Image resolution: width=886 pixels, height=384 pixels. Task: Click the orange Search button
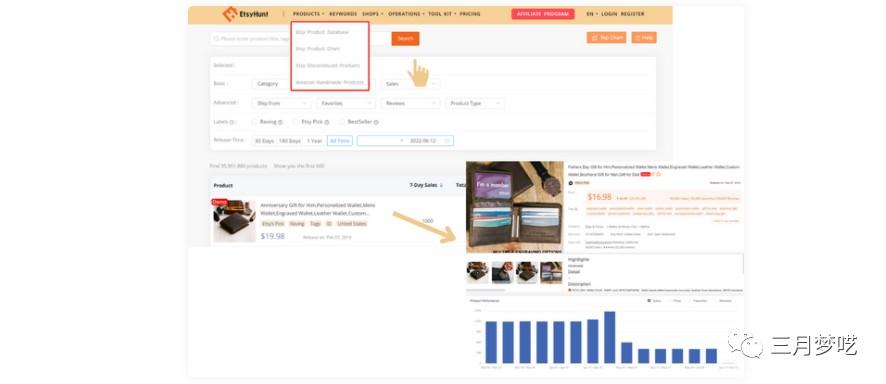point(406,38)
